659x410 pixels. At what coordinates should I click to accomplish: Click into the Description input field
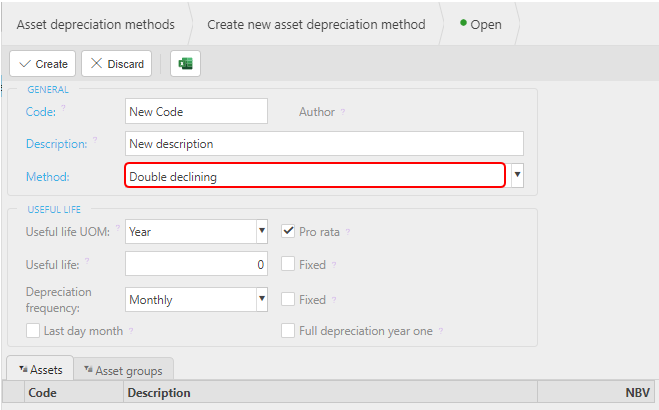324,144
